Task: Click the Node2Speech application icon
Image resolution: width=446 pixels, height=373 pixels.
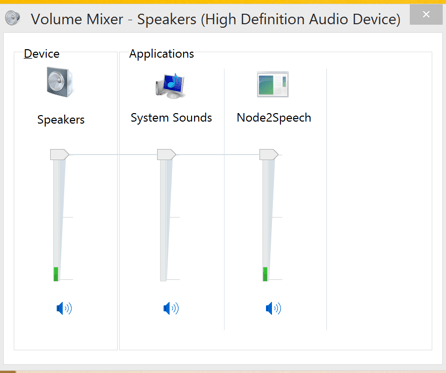Action: pyautogui.click(x=273, y=84)
